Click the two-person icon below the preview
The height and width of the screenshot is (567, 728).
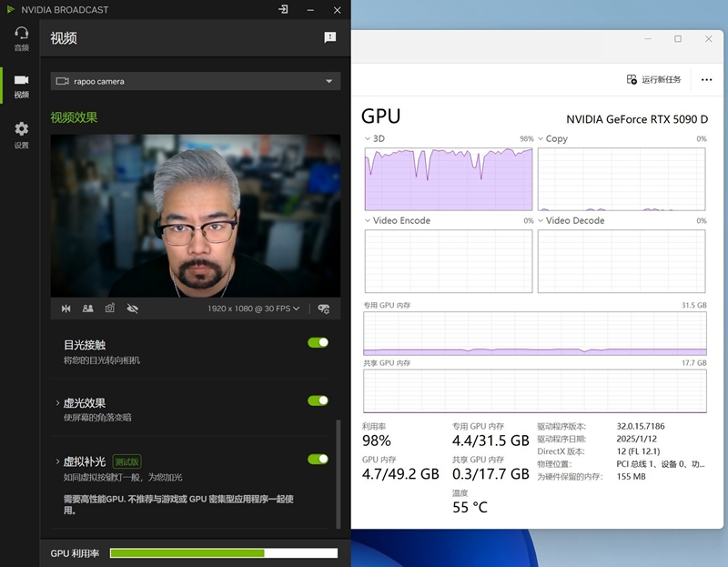coord(88,309)
